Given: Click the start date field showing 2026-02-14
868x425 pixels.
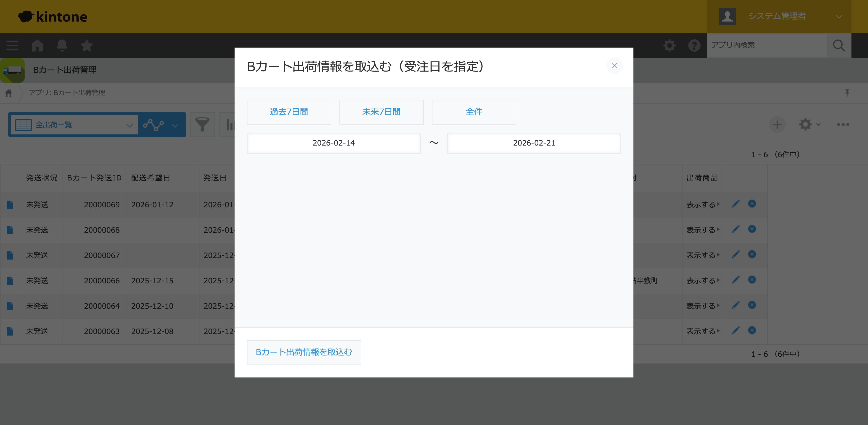Looking at the screenshot, I should click(x=333, y=143).
